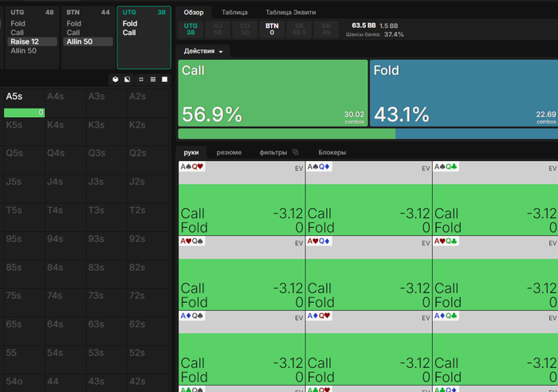Open the A♥Q♠ hand card
The width and height of the screenshot is (558, 392).
[242, 272]
